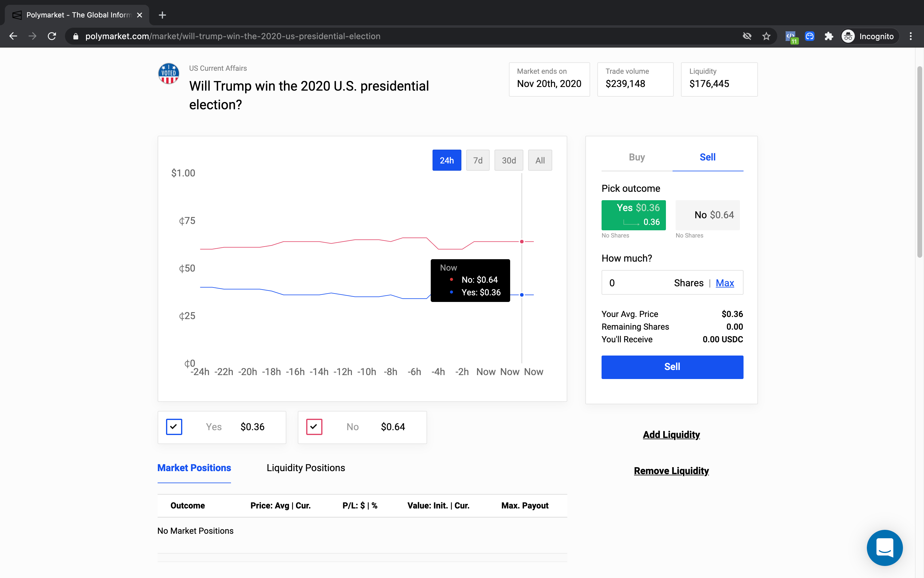Open Remove Liquidity link
The width and height of the screenshot is (924, 578).
[x=671, y=471]
